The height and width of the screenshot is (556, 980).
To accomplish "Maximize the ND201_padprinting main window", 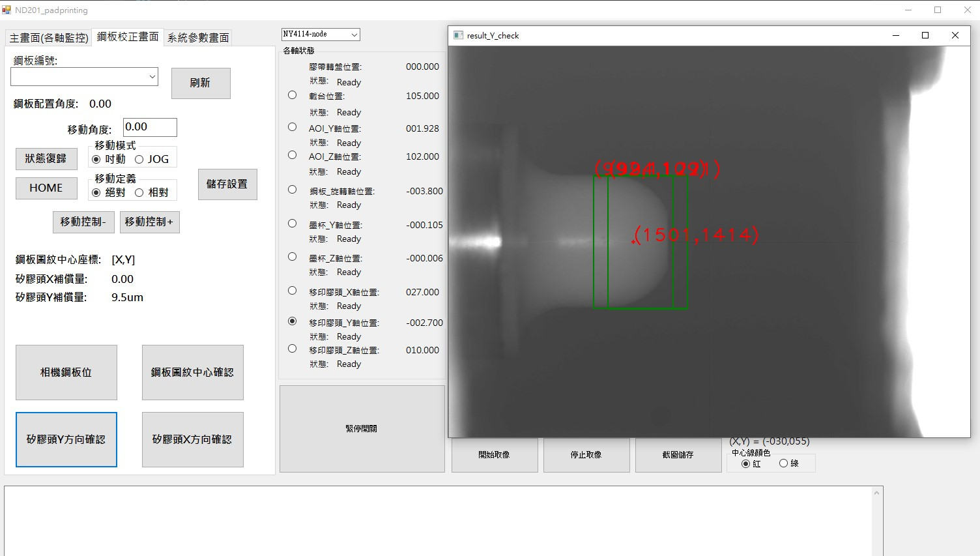I will point(938,10).
